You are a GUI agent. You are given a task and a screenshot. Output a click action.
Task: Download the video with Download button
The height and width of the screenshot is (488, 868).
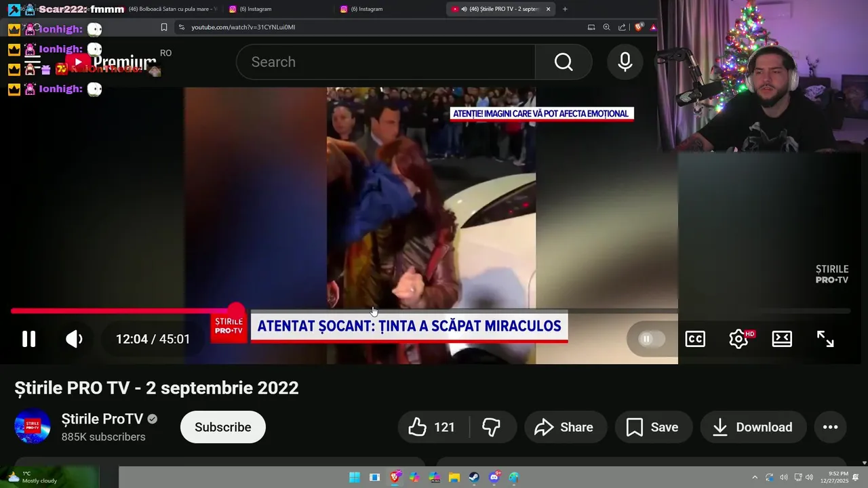click(753, 427)
